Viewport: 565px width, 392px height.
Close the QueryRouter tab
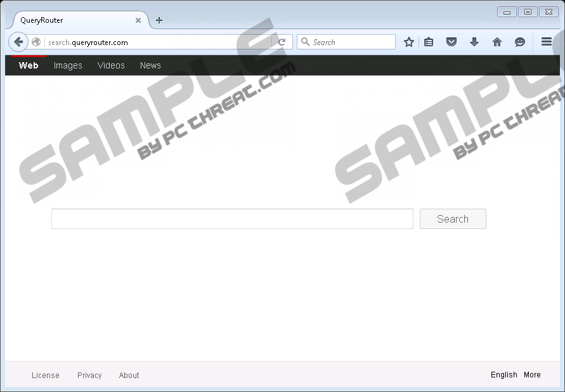138,20
